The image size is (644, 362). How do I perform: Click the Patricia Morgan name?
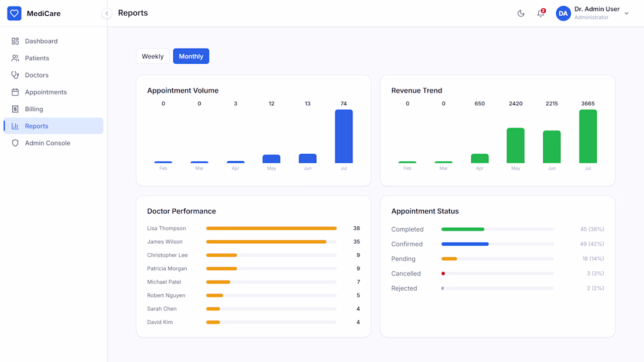(x=167, y=268)
